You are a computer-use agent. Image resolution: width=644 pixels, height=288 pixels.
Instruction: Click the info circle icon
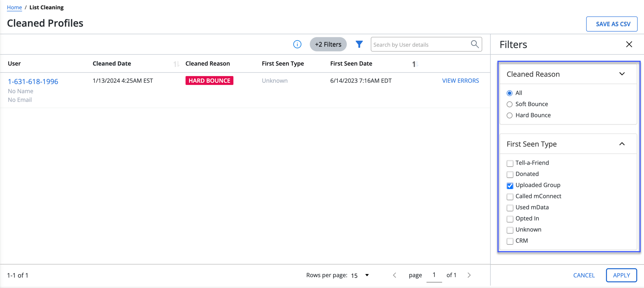(297, 44)
